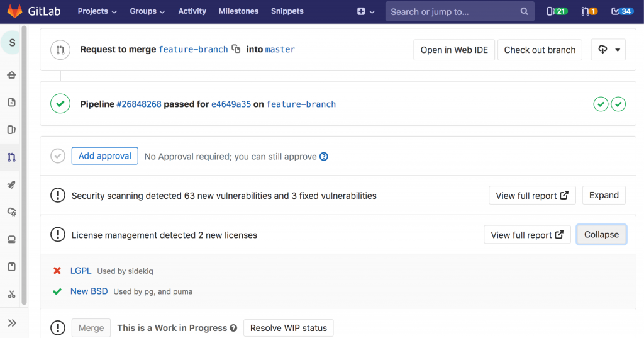This screenshot has height=338, width=644.
Task: Open merge requests in the sidebar
Action: (11, 157)
